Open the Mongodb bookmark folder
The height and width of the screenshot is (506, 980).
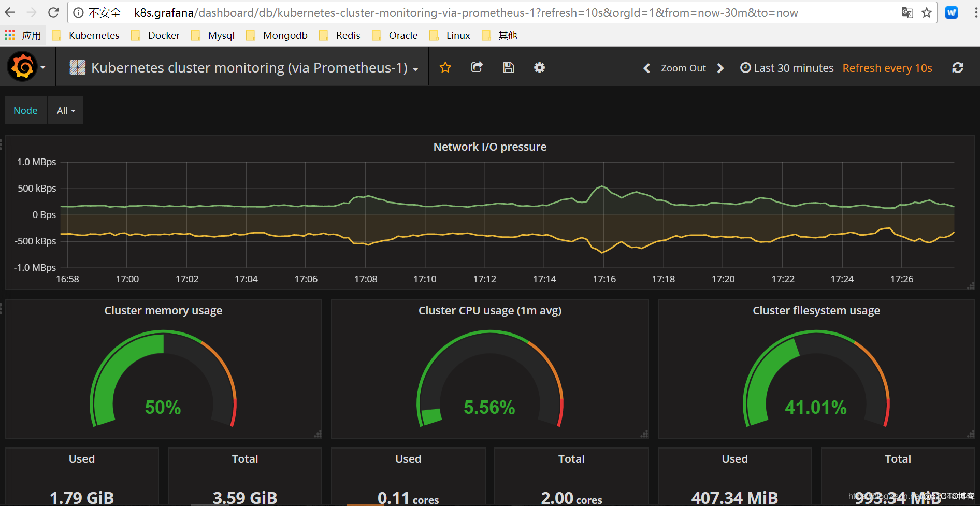[x=277, y=35]
